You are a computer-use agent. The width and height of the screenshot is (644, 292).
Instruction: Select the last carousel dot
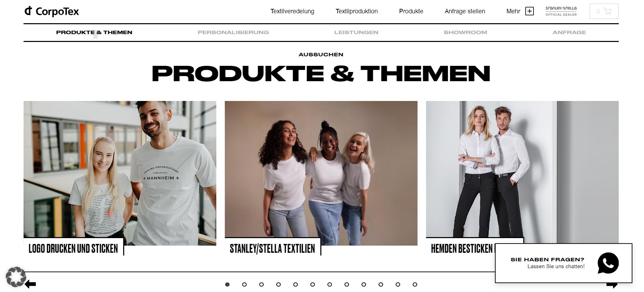[x=415, y=284]
